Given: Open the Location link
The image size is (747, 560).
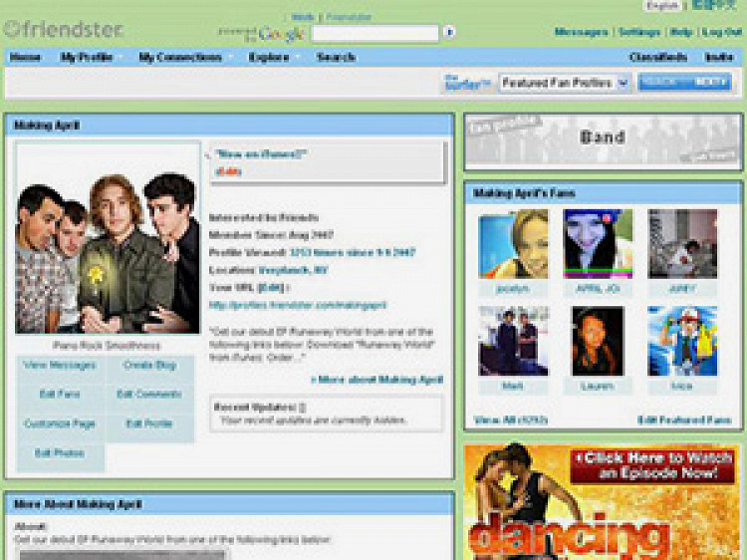Looking at the screenshot, I should [293, 270].
